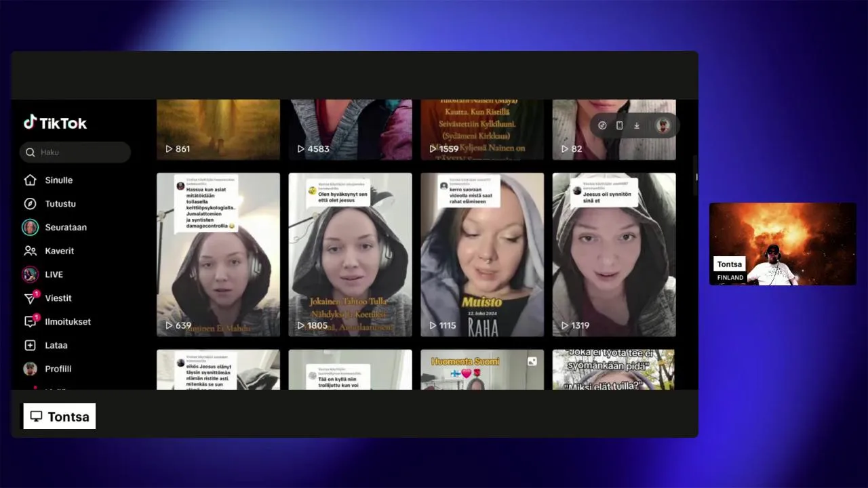The image size is (868, 488).
Task: Open video thumbnail with 4583 views
Action: (350, 129)
